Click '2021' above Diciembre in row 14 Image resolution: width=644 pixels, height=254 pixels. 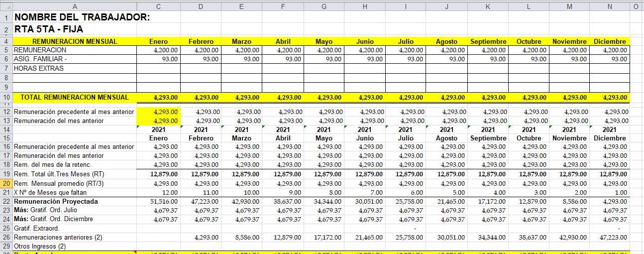pos(610,129)
